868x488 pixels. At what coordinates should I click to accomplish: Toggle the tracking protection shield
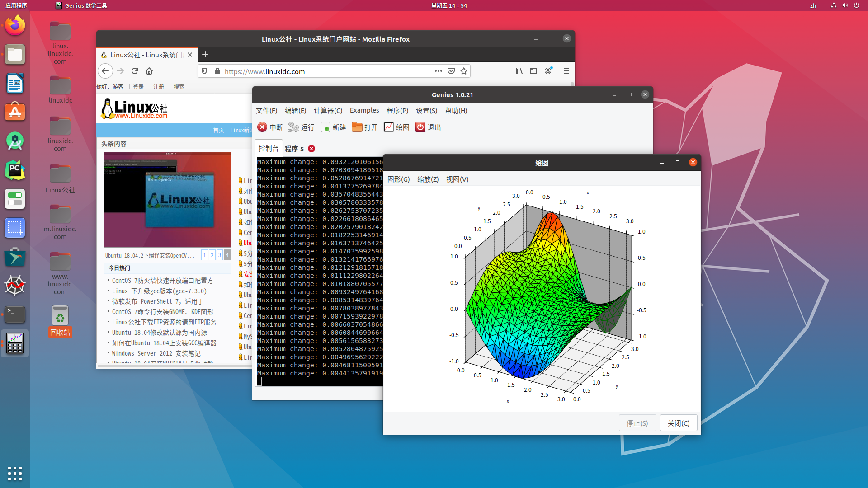204,71
